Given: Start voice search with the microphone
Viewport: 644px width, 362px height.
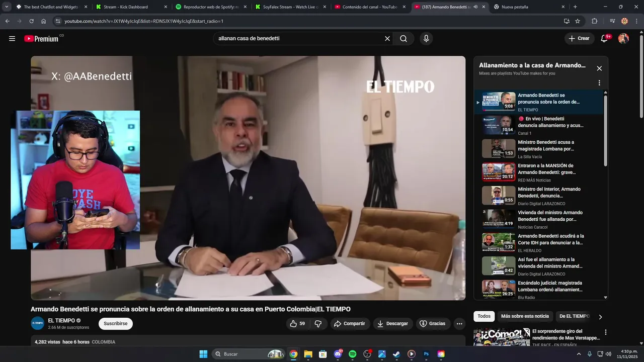Looking at the screenshot, I should (426, 39).
